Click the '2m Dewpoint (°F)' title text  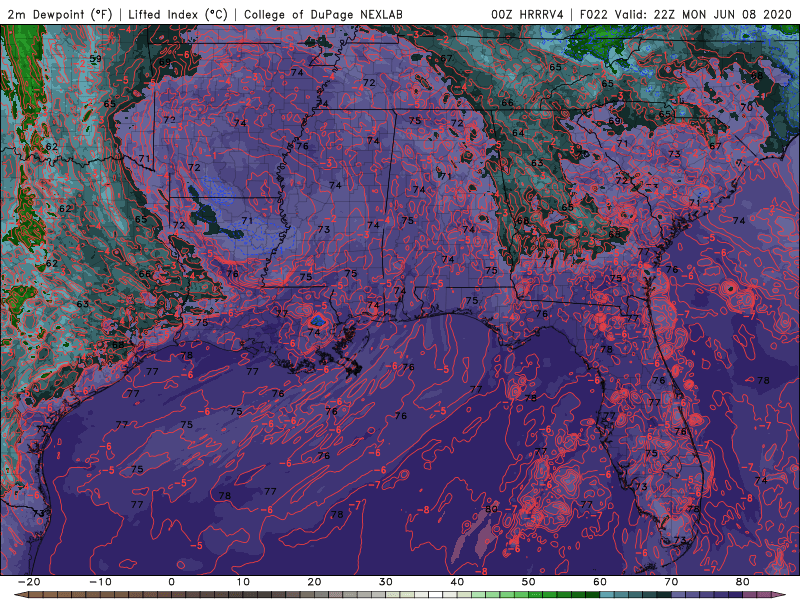pos(60,14)
